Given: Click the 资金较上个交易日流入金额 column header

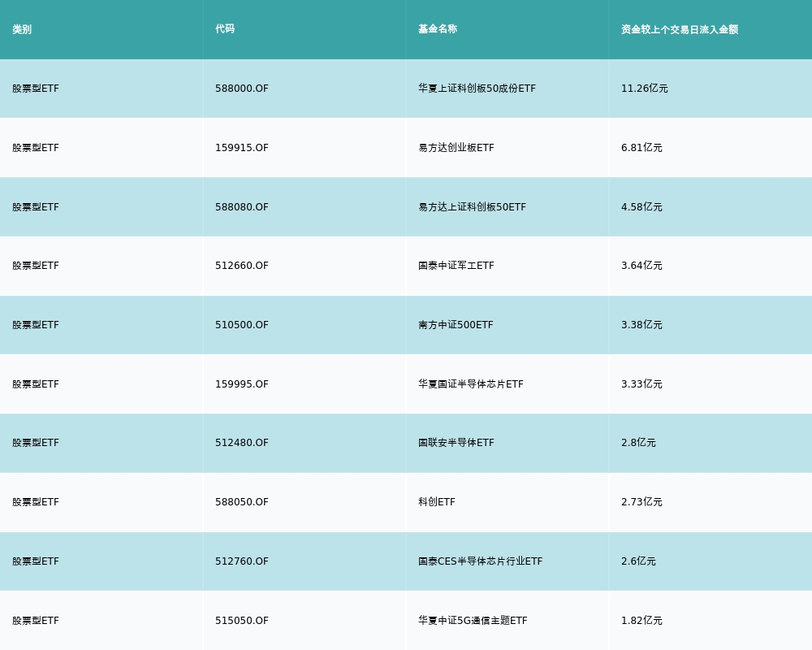Looking at the screenshot, I should coord(680,29).
